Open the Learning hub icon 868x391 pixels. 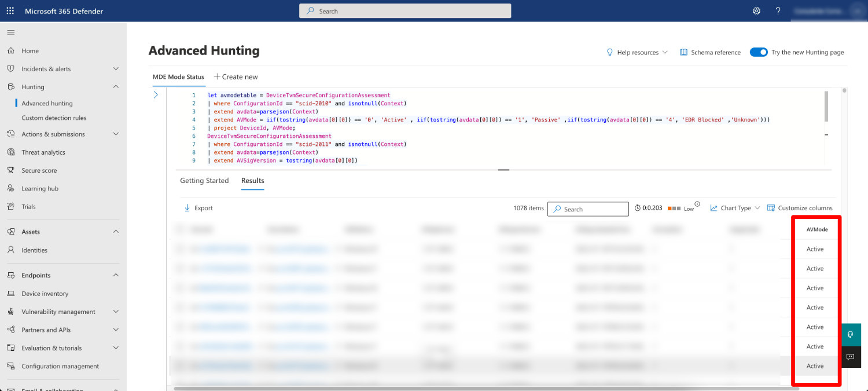click(10, 188)
